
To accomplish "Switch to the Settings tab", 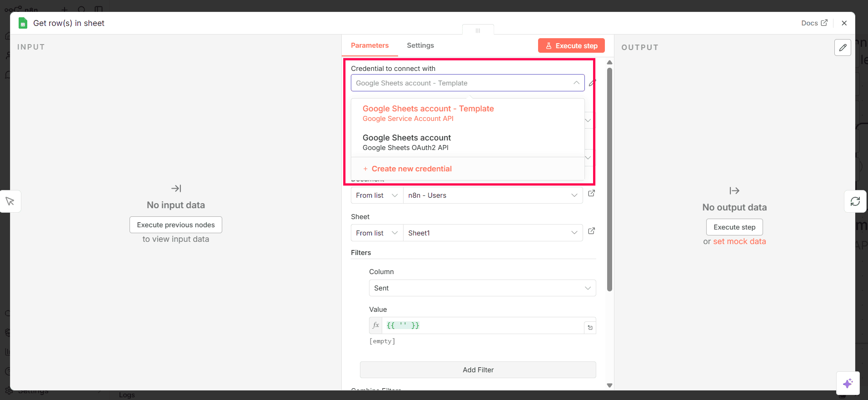I will pyautogui.click(x=420, y=45).
